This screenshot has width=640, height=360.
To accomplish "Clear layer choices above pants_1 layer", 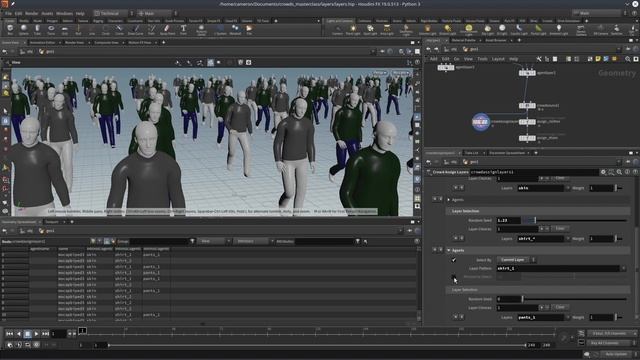I will pos(560,307).
